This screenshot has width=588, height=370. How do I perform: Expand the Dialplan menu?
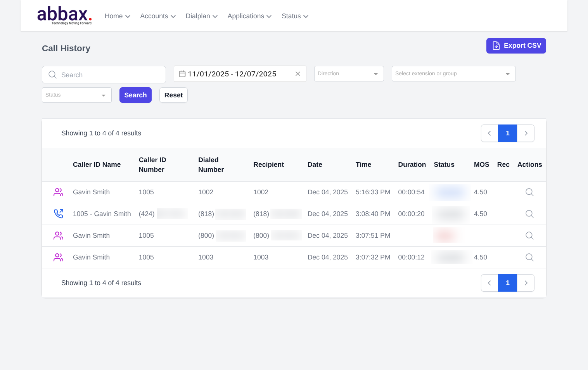point(201,16)
